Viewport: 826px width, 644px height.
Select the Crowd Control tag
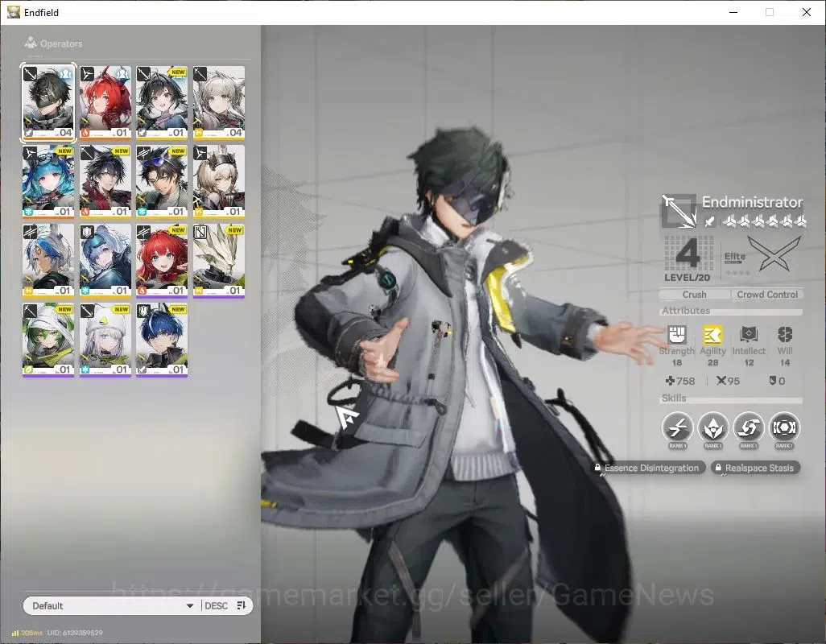767,295
